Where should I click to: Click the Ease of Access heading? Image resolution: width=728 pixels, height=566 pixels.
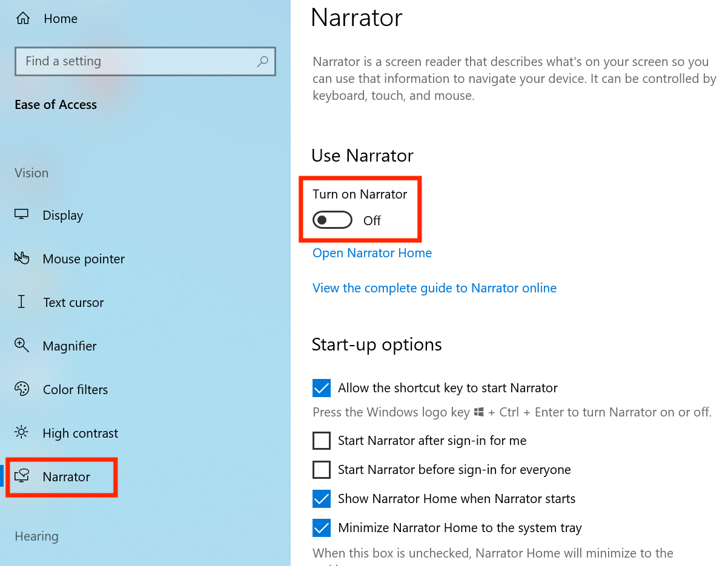tap(56, 105)
